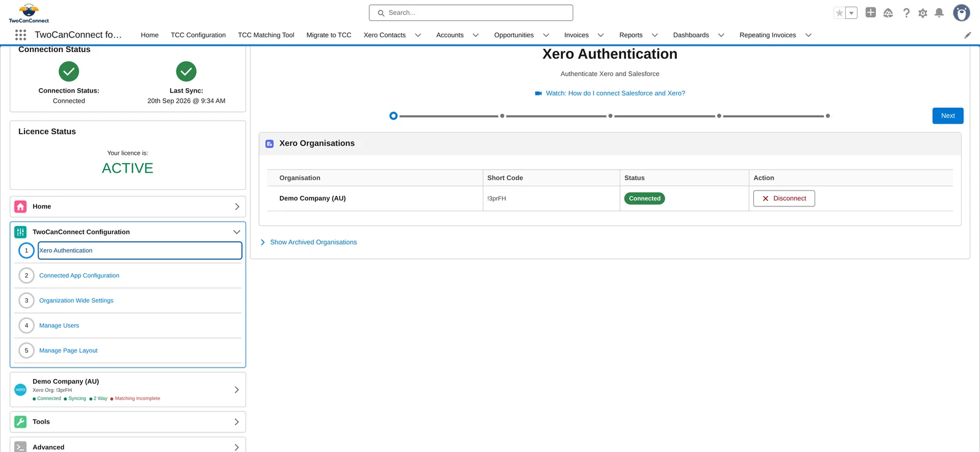Click step 5 circle for Manage Page Layout
This screenshot has height=452, width=980.
click(26, 351)
